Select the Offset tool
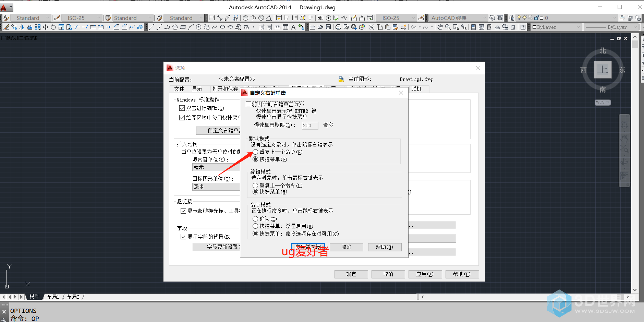This screenshot has width=644, height=322. coord(30,27)
